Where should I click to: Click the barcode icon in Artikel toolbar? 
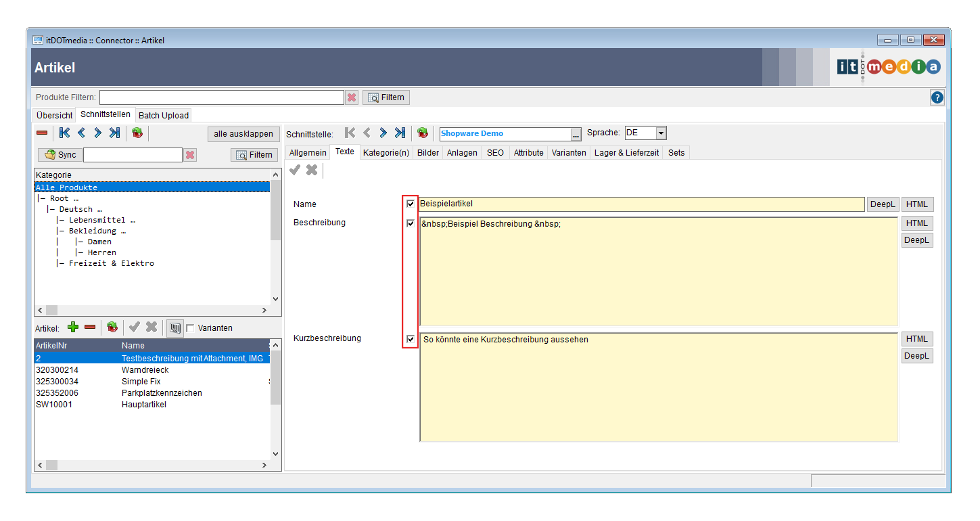(x=174, y=327)
